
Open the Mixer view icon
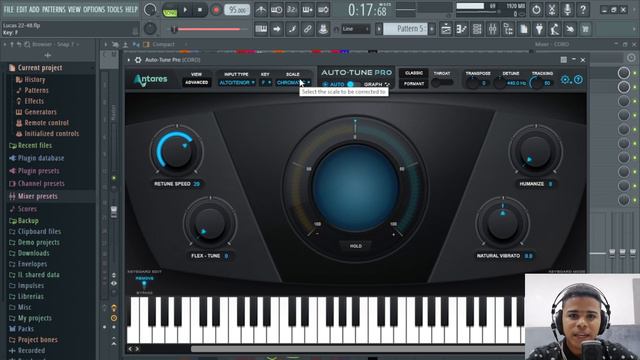pos(492,29)
